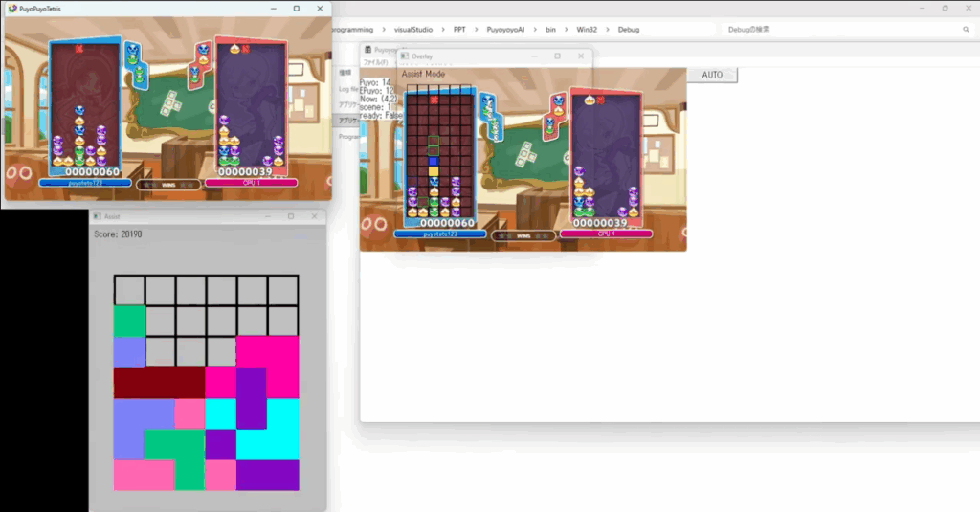Expand the chevron after Win32 in the path
This screenshot has height=512, width=980.
[608, 30]
